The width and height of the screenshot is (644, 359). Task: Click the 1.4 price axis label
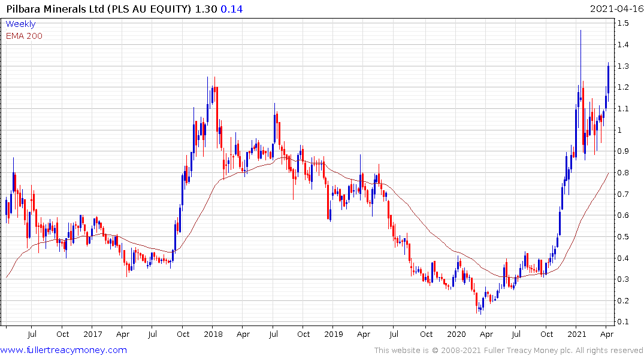point(623,44)
